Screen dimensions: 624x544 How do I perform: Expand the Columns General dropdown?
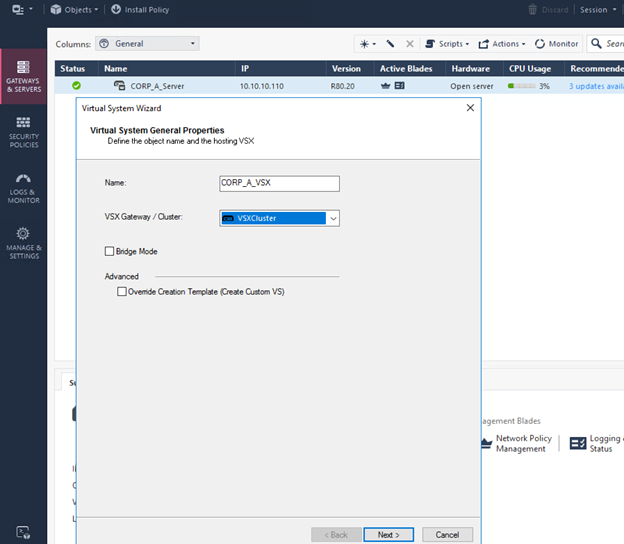(x=147, y=43)
